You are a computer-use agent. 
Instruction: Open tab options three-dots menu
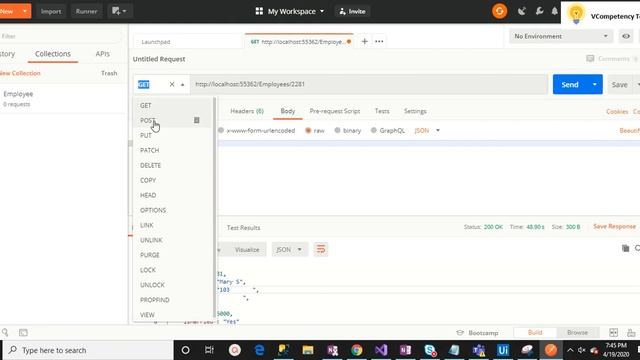tap(379, 41)
